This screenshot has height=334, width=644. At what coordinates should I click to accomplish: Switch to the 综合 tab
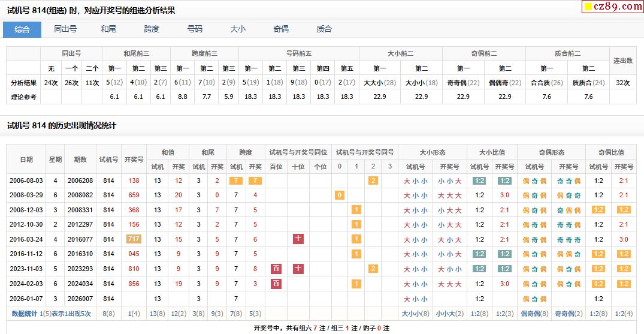(22, 29)
